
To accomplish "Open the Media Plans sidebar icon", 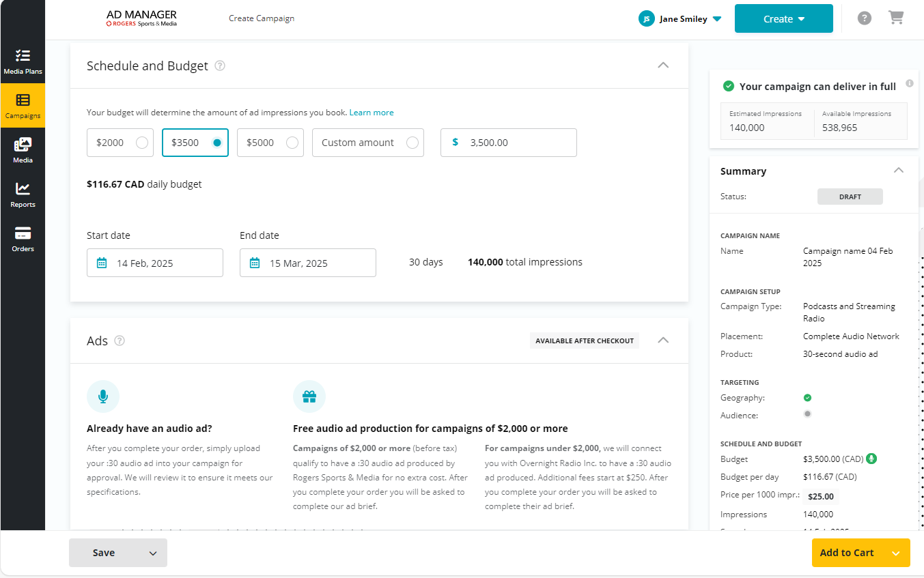I will pos(23,61).
